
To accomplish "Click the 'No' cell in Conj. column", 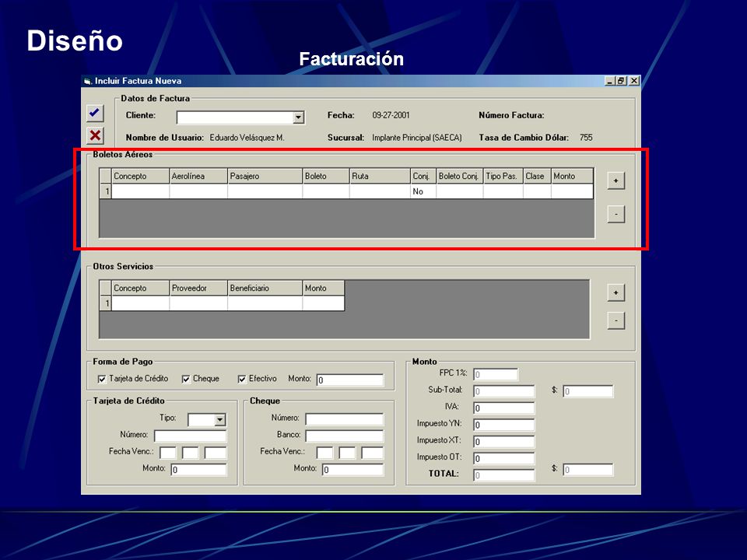I will 423,191.
